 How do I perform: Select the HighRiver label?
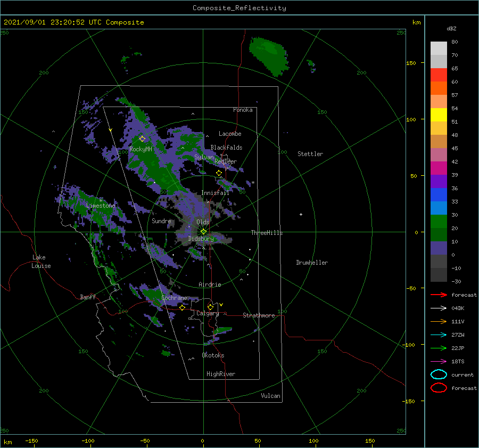(x=221, y=374)
